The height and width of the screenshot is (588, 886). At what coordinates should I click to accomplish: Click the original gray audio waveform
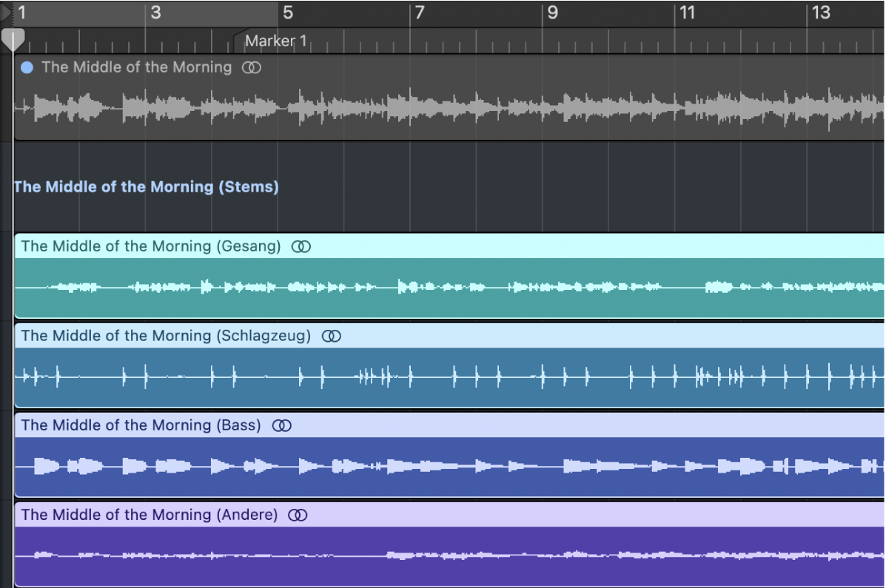pos(444,108)
